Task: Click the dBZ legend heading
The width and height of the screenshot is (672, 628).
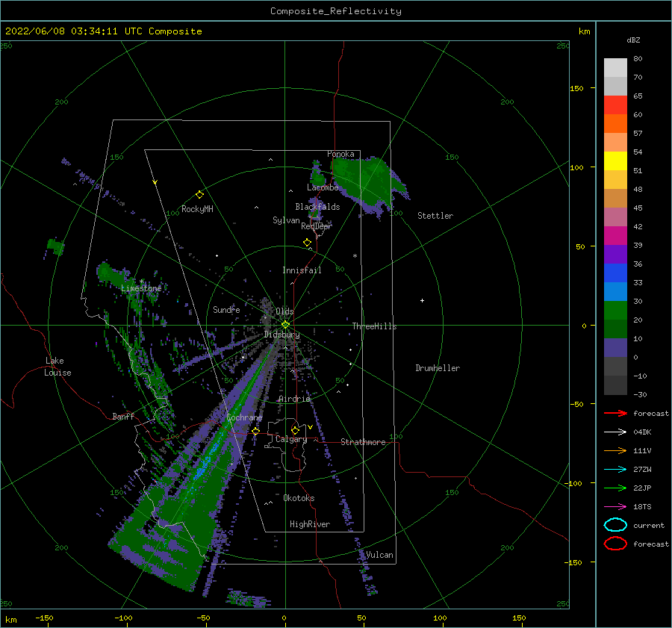Action: (x=633, y=40)
